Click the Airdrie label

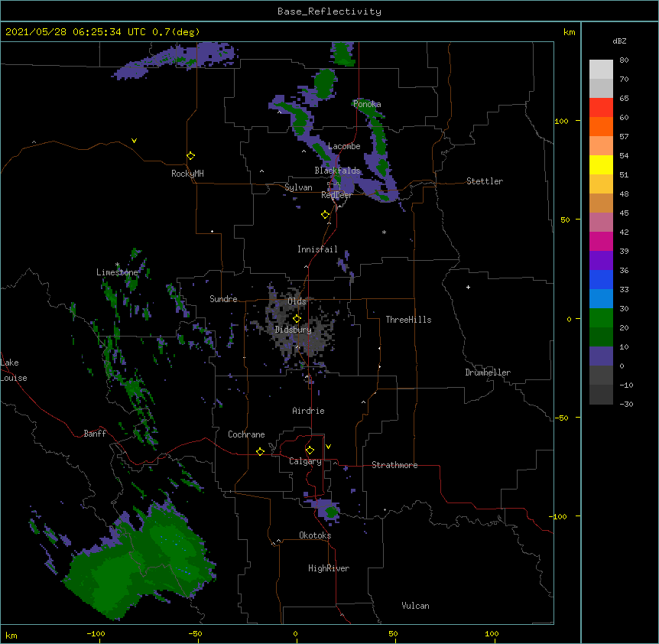[309, 411]
